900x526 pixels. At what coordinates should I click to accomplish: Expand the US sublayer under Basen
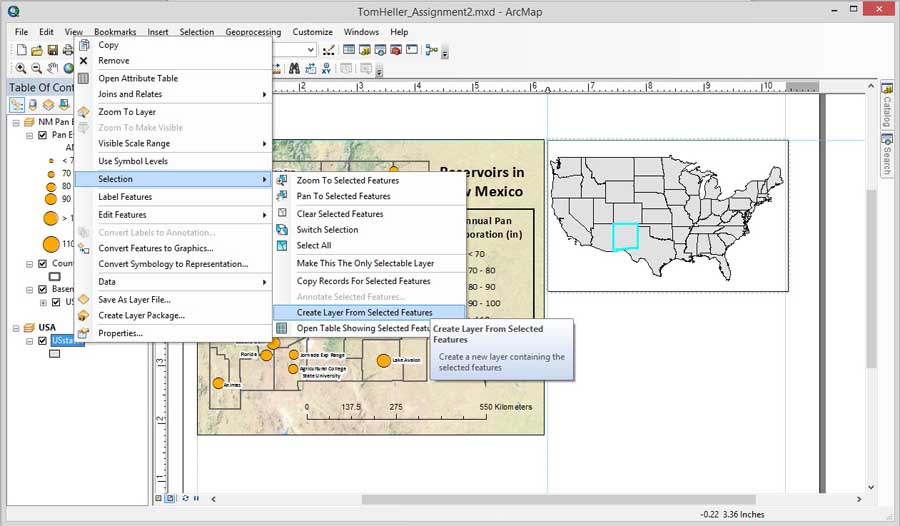tap(43, 303)
